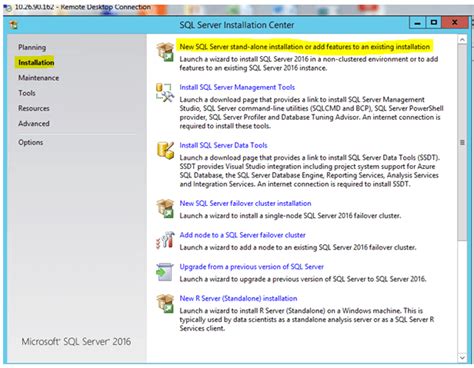This screenshot has height=368, width=474.
Task: Close the SQL Server Installation Center window
Action: coord(455,23)
